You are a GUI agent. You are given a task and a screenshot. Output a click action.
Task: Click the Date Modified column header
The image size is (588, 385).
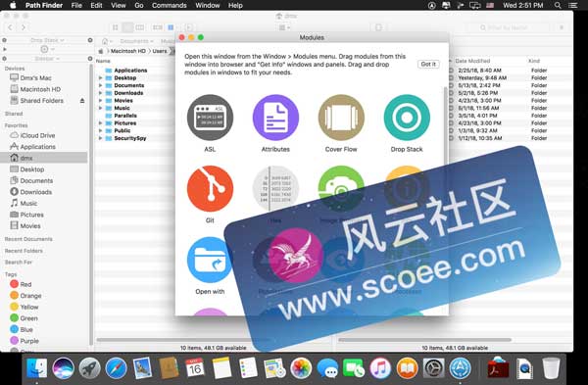coord(472,61)
